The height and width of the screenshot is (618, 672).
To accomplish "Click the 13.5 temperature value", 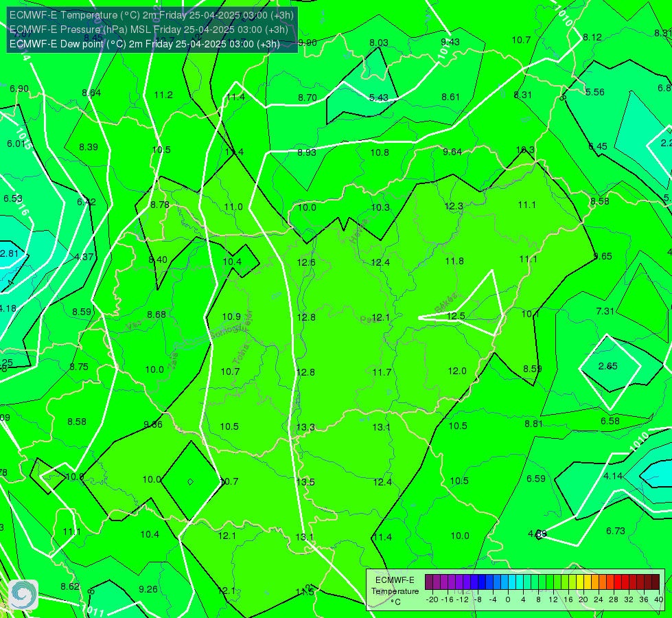I will pos(305,482).
